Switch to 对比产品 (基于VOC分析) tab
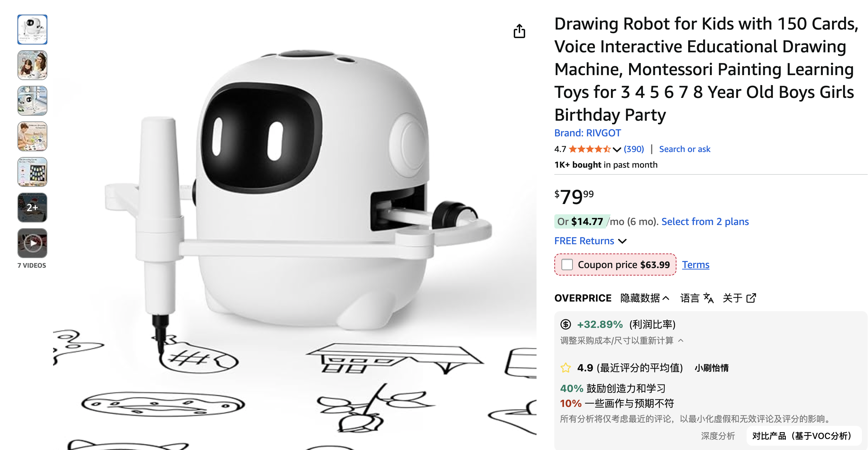Screen dimensions: 868x450 coord(802,436)
